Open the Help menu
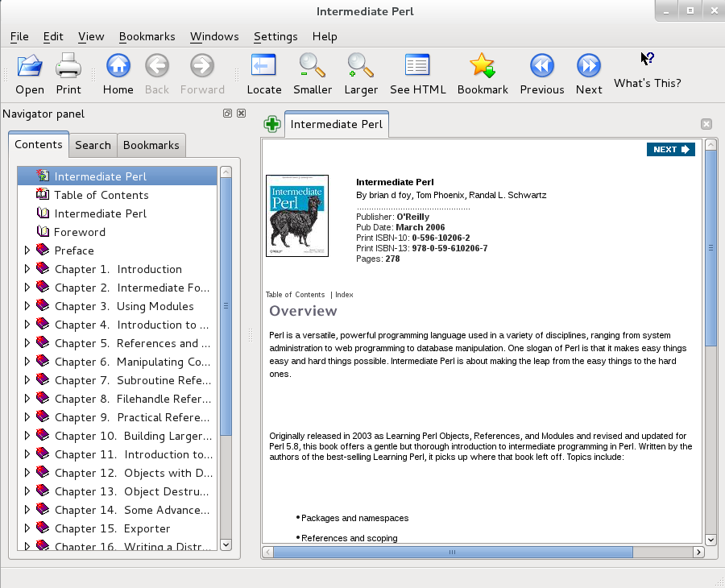Image resolution: width=725 pixels, height=588 pixels. pyautogui.click(x=325, y=36)
